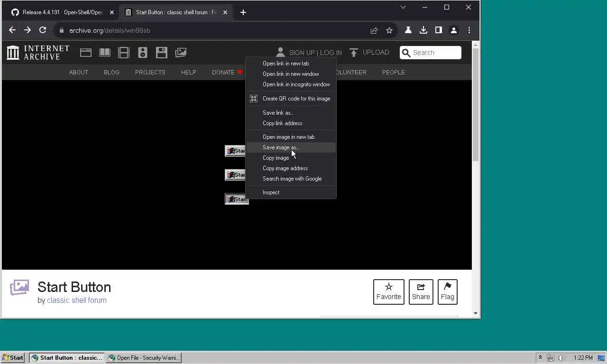607x364 pixels.
Task: Switch to the Release 4.4.191 Open-Shell tab
Action: coord(62,12)
